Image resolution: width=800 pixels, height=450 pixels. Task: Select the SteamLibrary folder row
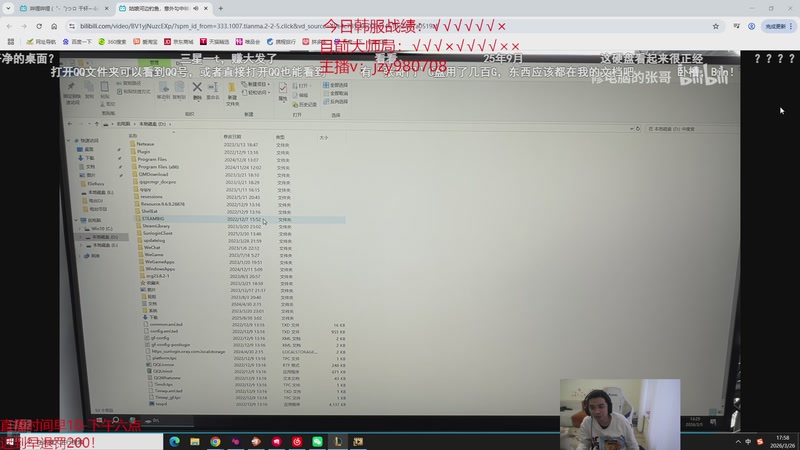pos(240,226)
